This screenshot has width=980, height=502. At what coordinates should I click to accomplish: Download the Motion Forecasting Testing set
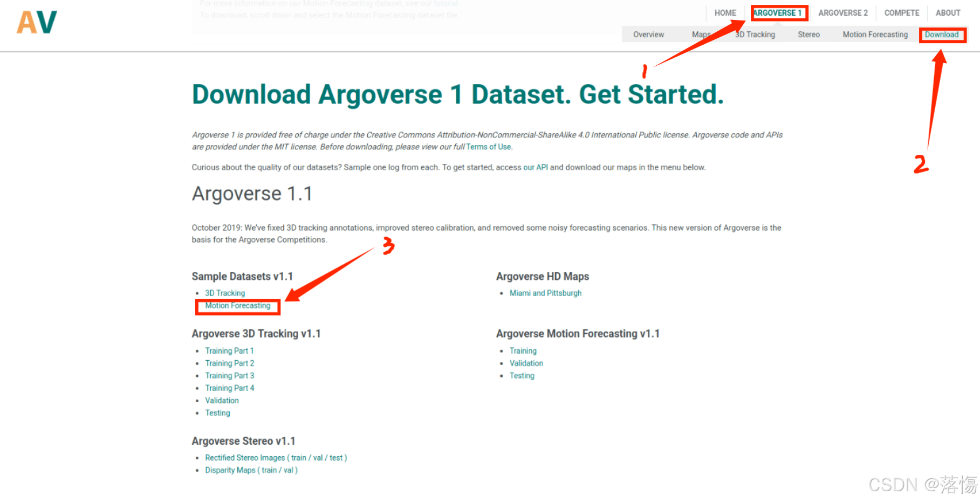(x=522, y=375)
